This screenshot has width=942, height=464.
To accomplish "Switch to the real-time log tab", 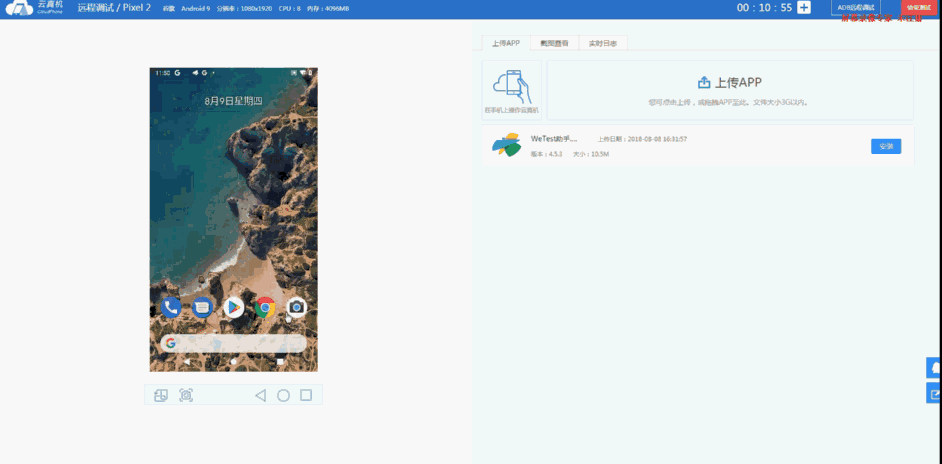I will 603,43.
